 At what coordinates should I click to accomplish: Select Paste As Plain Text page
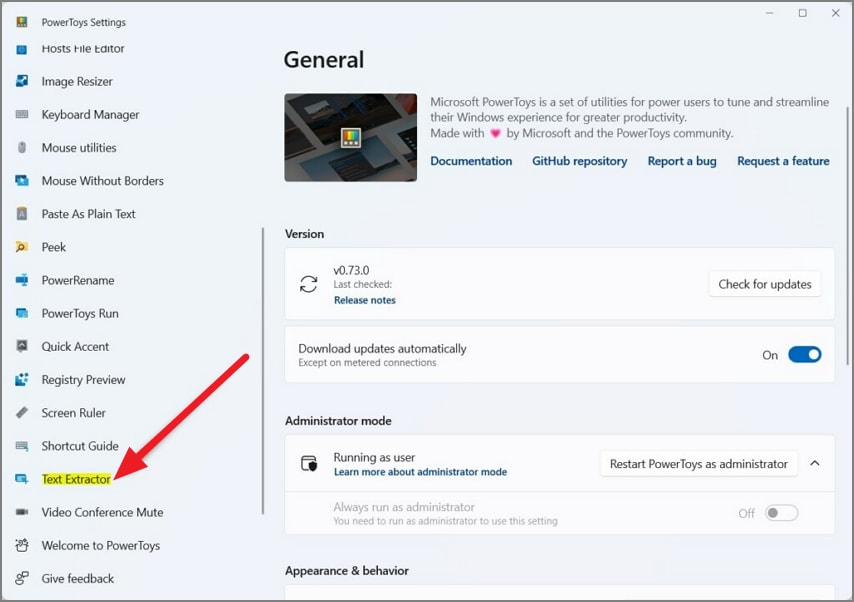pyautogui.click(x=88, y=214)
